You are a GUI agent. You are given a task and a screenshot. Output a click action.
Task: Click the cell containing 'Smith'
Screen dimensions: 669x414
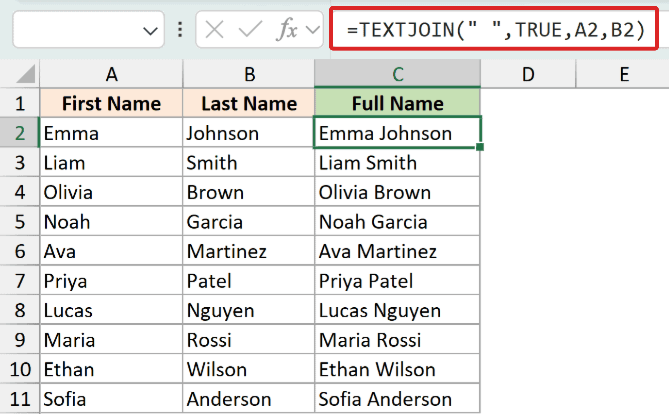point(249,162)
